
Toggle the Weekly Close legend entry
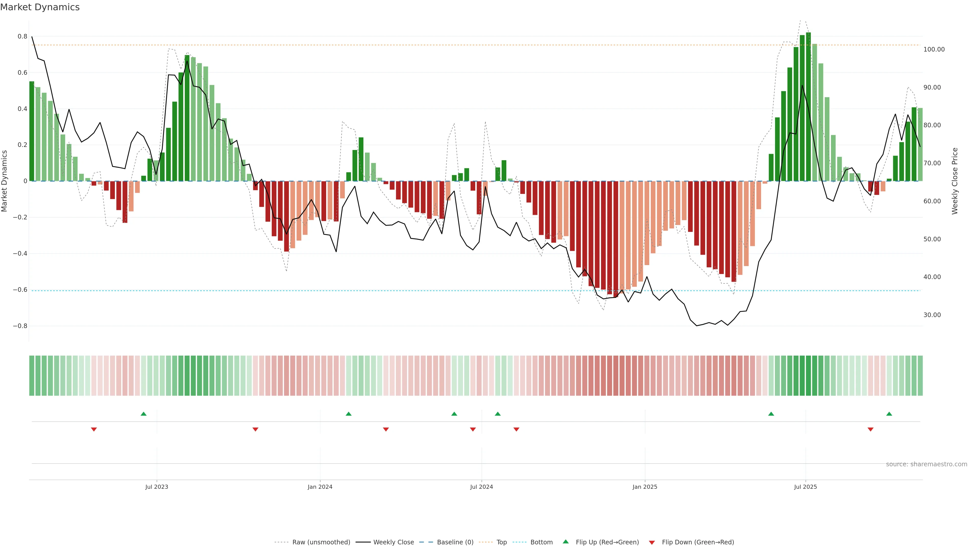(x=393, y=542)
